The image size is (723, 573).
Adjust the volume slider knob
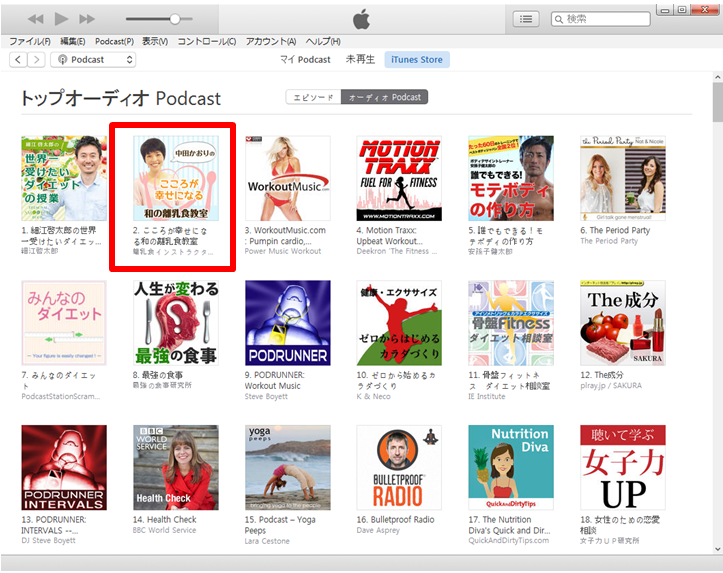(x=175, y=19)
